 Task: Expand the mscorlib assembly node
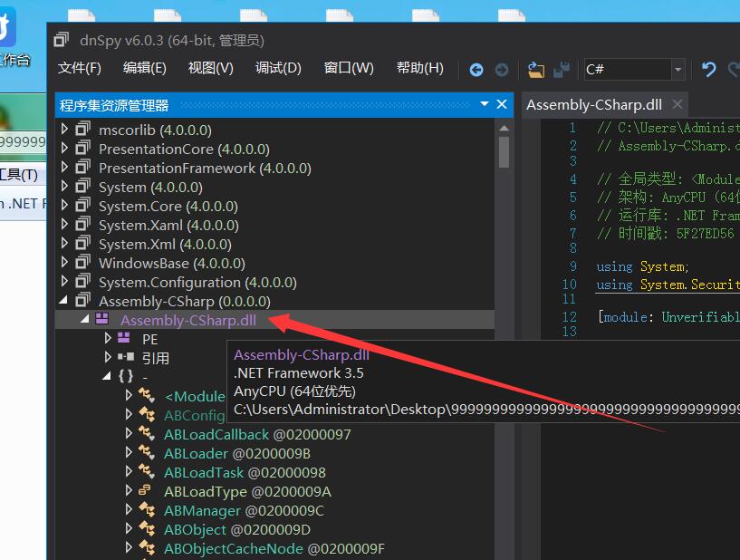(64, 130)
